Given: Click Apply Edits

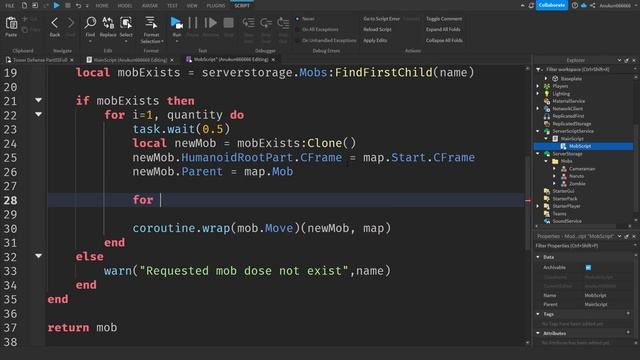Looking at the screenshot, I should coord(375,40).
